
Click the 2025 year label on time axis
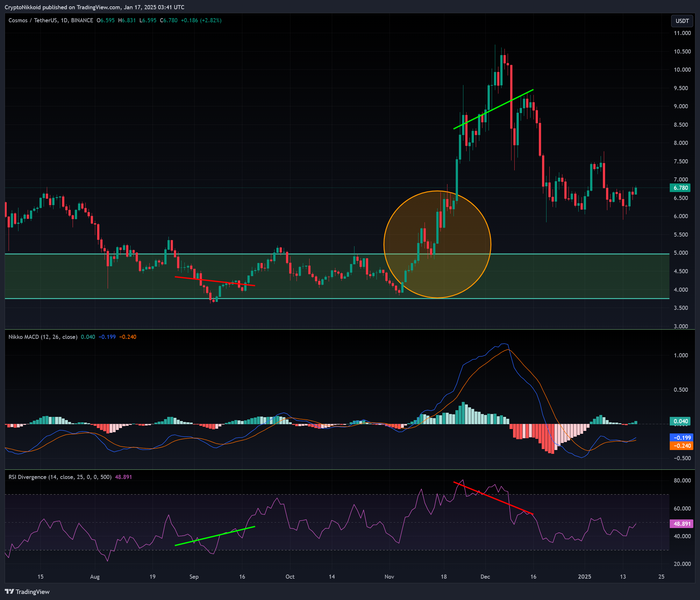click(584, 577)
